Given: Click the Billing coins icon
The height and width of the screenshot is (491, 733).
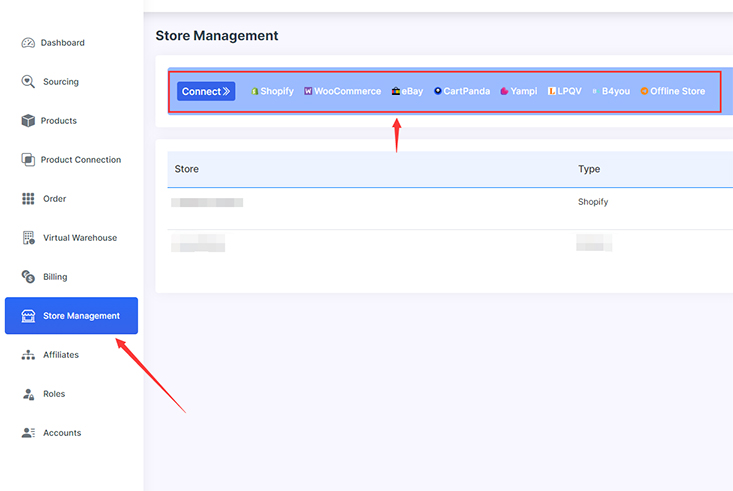Looking at the screenshot, I should 28,277.
